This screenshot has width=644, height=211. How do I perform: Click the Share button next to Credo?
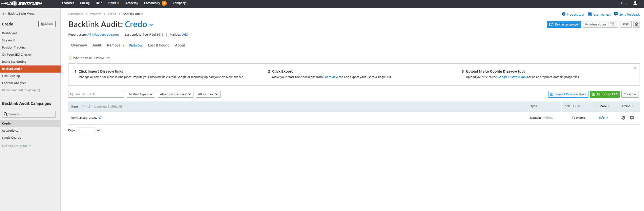(x=47, y=24)
